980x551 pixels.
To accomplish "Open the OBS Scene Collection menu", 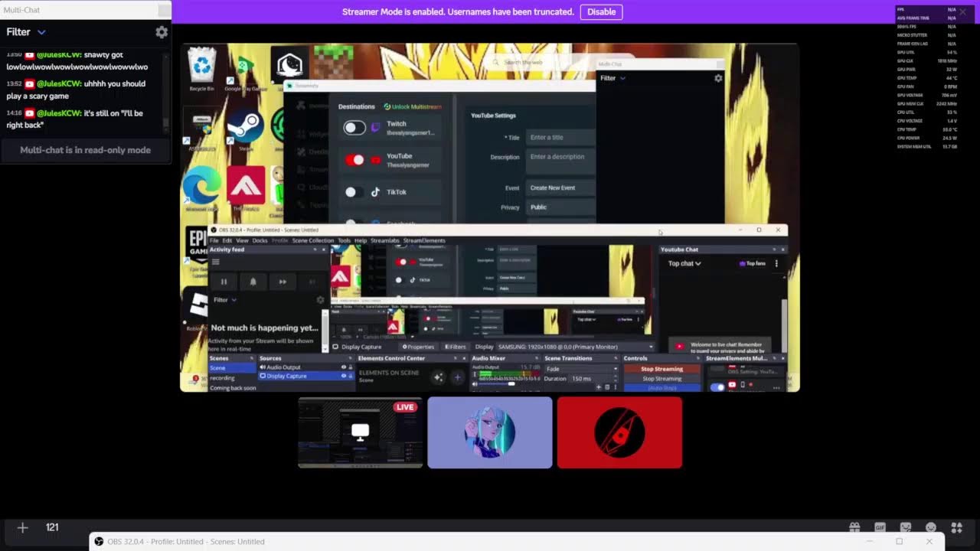I will click(313, 240).
